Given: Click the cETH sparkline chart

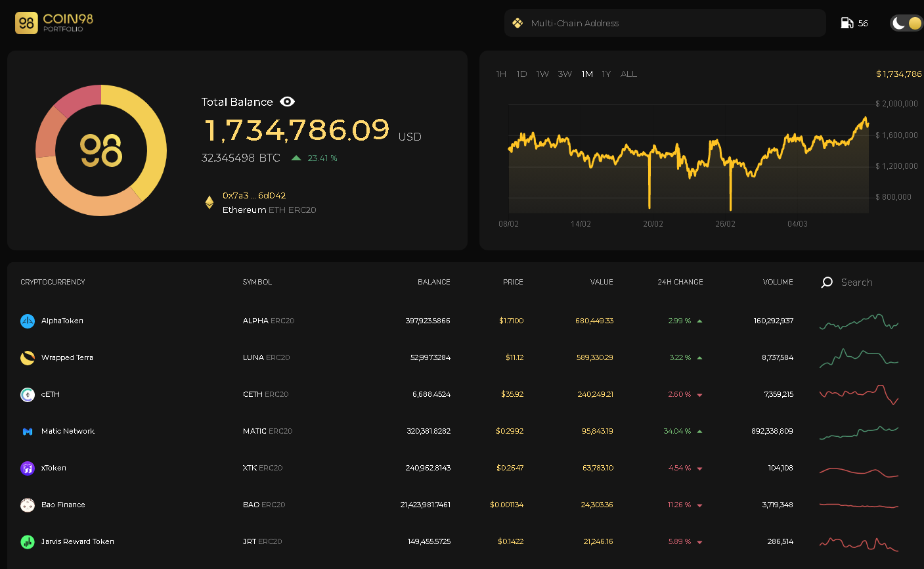Looking at the screenshot, I should click(859, 394).
